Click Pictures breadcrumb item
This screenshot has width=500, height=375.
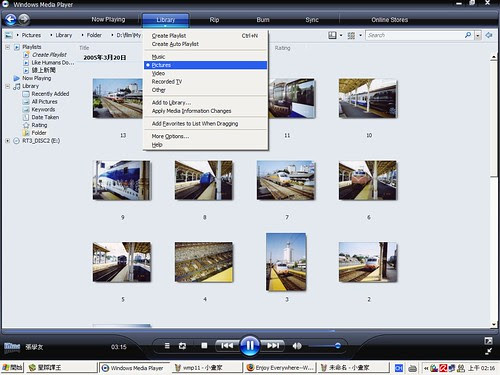point(31,35)
